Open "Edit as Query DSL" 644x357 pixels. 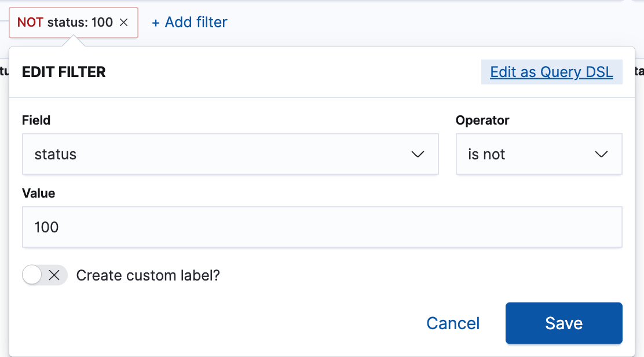pos(551,72)
